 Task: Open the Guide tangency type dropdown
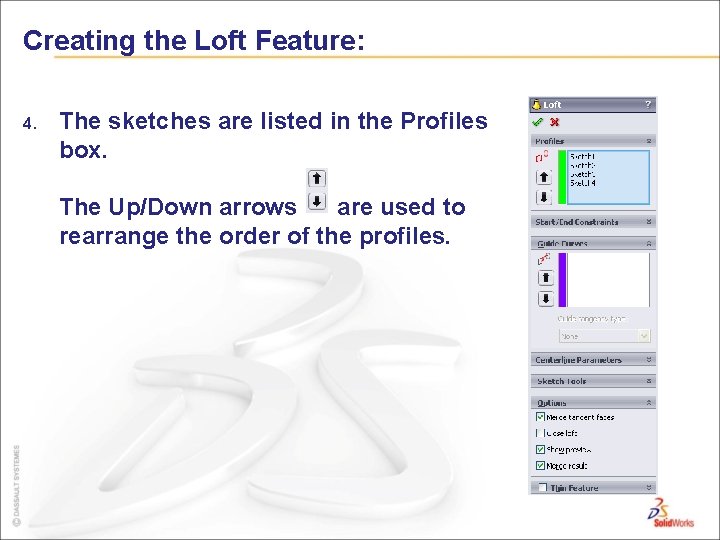pos(644,336)
